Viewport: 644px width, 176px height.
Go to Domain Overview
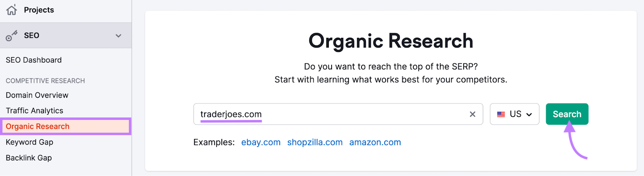(x=37, y=95)
